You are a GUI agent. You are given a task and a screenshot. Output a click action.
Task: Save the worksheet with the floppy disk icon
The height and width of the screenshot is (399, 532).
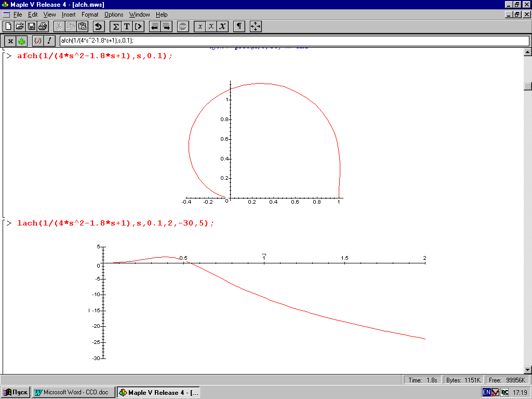click(31, 26)
